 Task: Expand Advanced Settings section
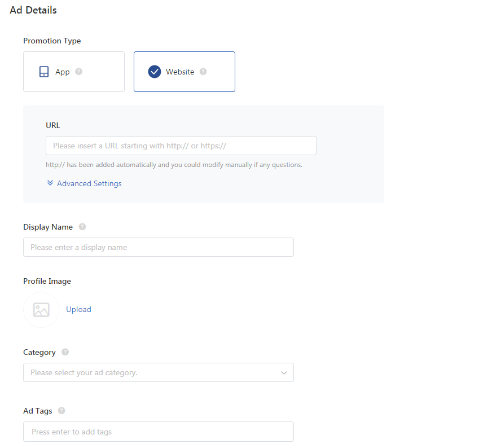coord(84,183)
